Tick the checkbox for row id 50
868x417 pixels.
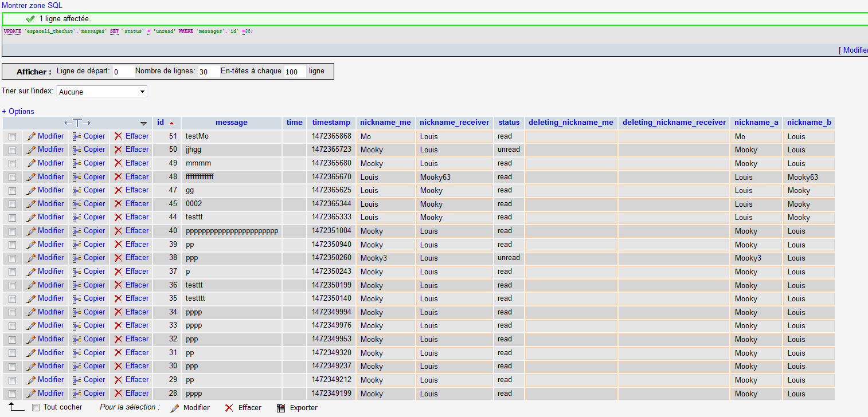coord(12,150)
